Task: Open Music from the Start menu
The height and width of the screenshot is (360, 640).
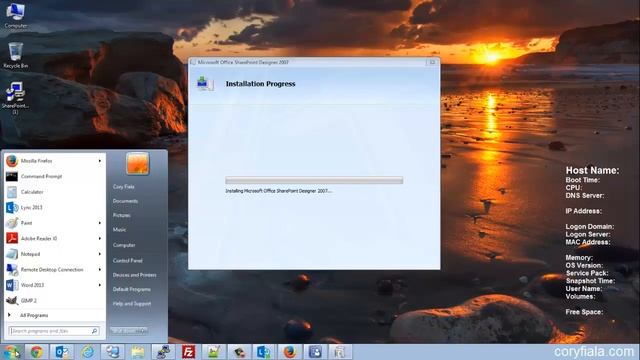Action: [x=120, y=229]
